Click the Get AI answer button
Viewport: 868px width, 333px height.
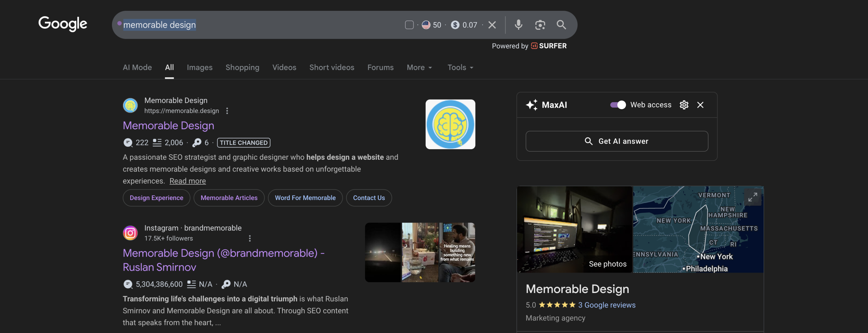pyautogui.click(x=616, y=141)
